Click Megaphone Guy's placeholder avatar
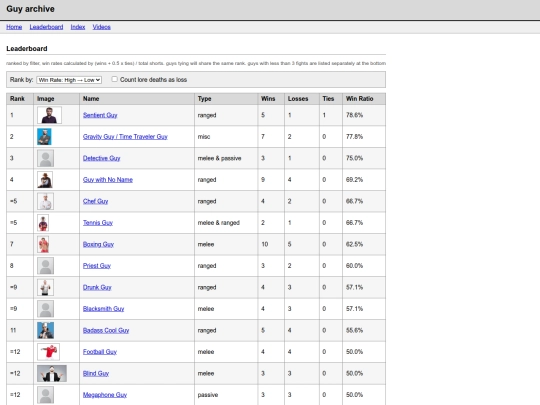This screenshot has width=540, height=405. tap(45, 395)
